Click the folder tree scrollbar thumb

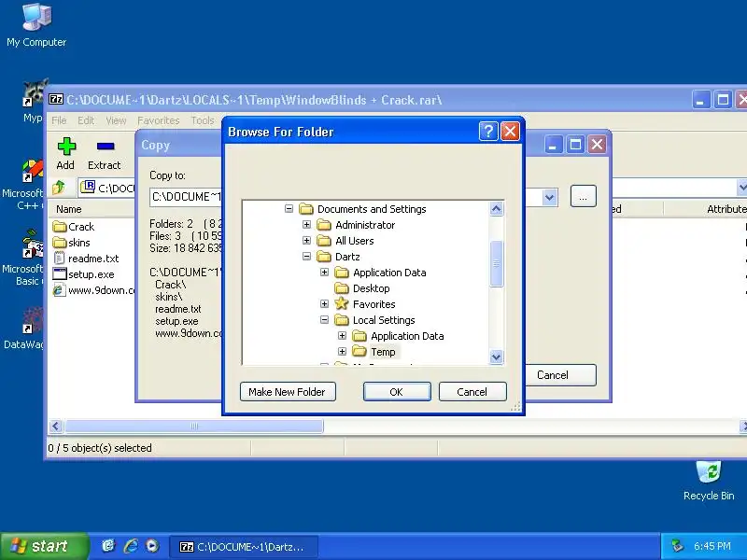496,263
